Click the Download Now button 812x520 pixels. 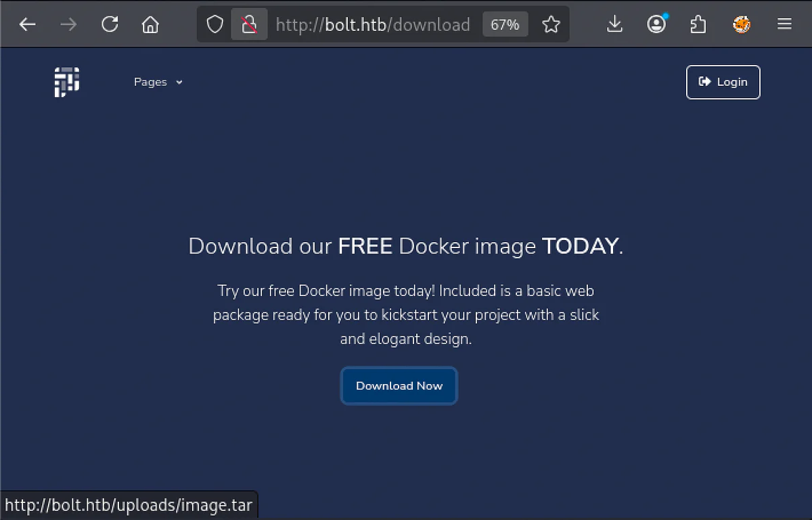pyautogui.click(x=399, y=386)
